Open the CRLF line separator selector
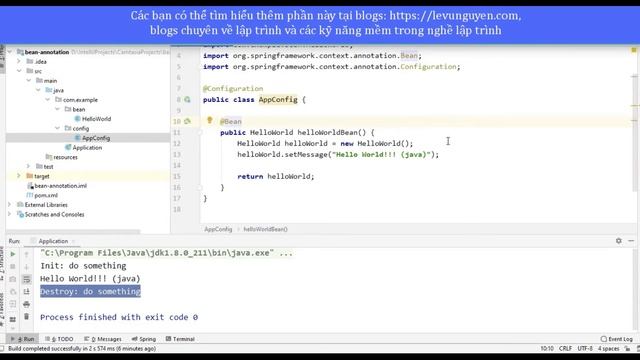 565,349
